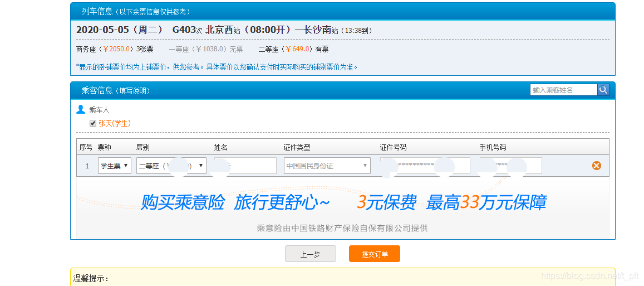Viewport: 644px width, 286px height.
Task: Click the blue passenger person icon
Action: (x=81, y=109)
